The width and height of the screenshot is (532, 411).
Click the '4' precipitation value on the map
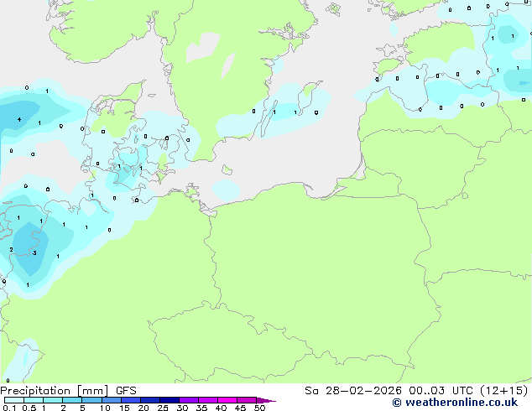(19, 119)
